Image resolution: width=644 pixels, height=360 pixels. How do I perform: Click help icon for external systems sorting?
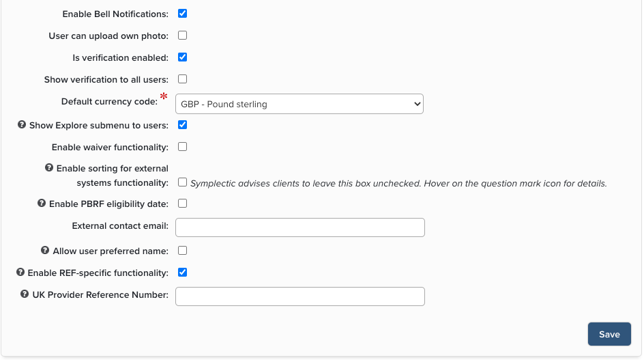pyautogui.click(x=49, y=167)
